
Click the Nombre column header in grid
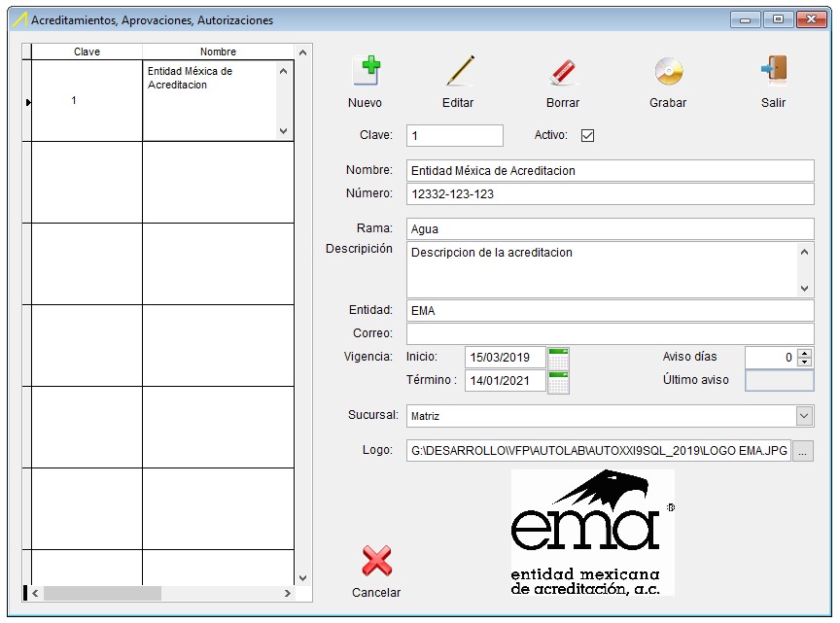218,52
